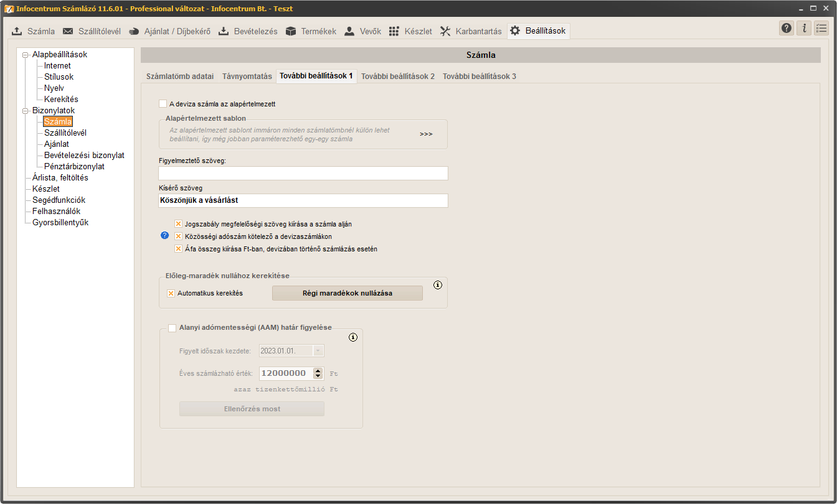Switch to További beállítások 3 tab

pyautogui.click(x=480, y=77)
